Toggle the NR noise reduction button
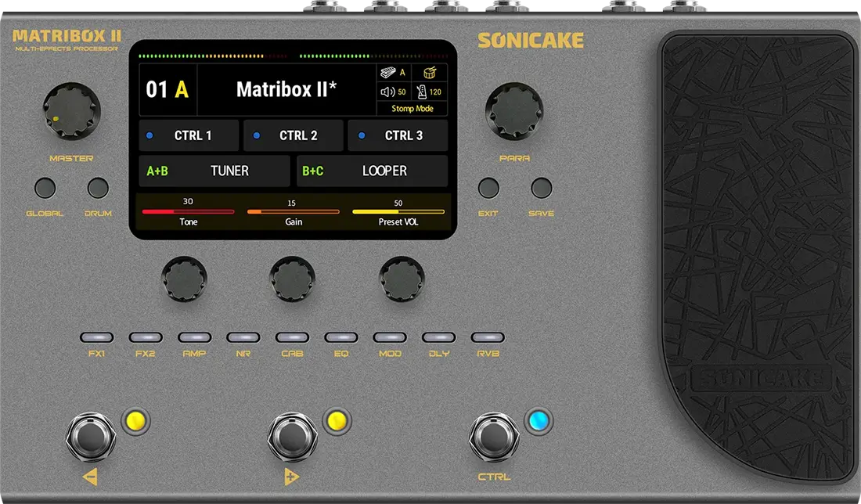The image size is (861, 504). pyautogui.click(x=243, y=337)
